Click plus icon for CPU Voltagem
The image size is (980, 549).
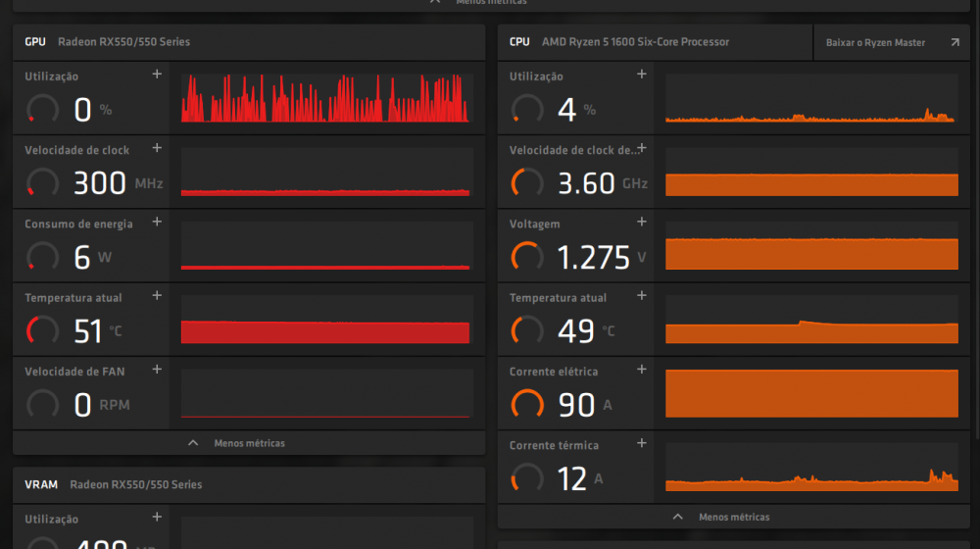coord(642,223)
